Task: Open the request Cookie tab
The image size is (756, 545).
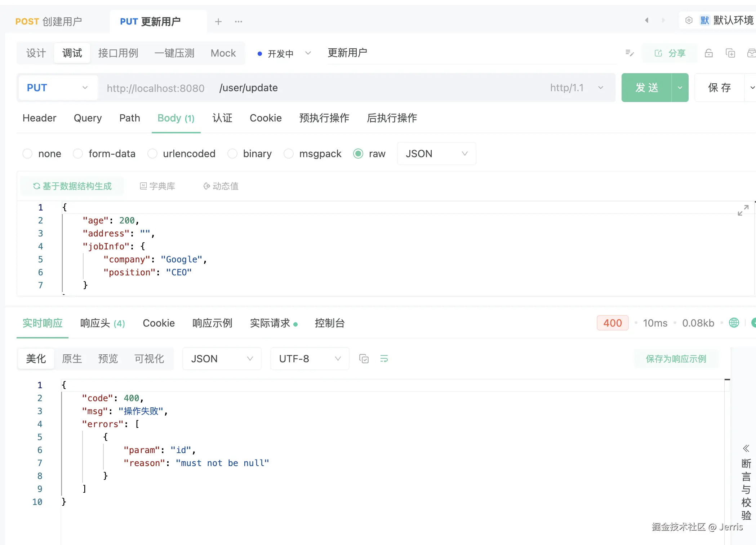Action: pyautogui.click(x=266, y=118)
